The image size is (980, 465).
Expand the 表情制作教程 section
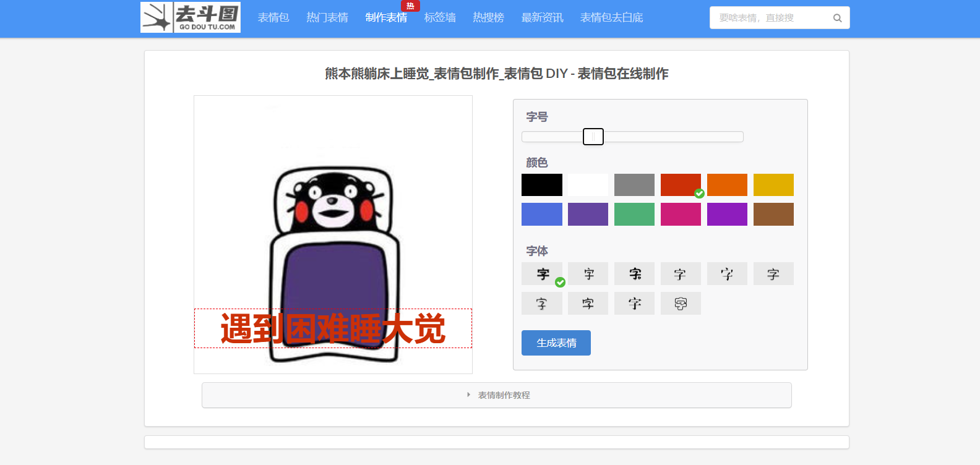pos(497,395)
